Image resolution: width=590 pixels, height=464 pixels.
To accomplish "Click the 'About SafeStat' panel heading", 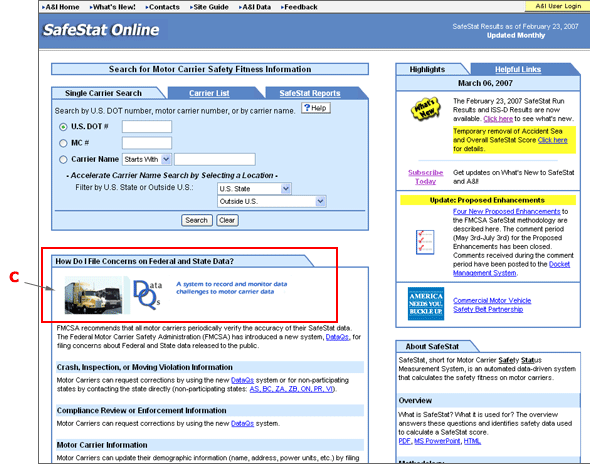I will click(432, 347).
